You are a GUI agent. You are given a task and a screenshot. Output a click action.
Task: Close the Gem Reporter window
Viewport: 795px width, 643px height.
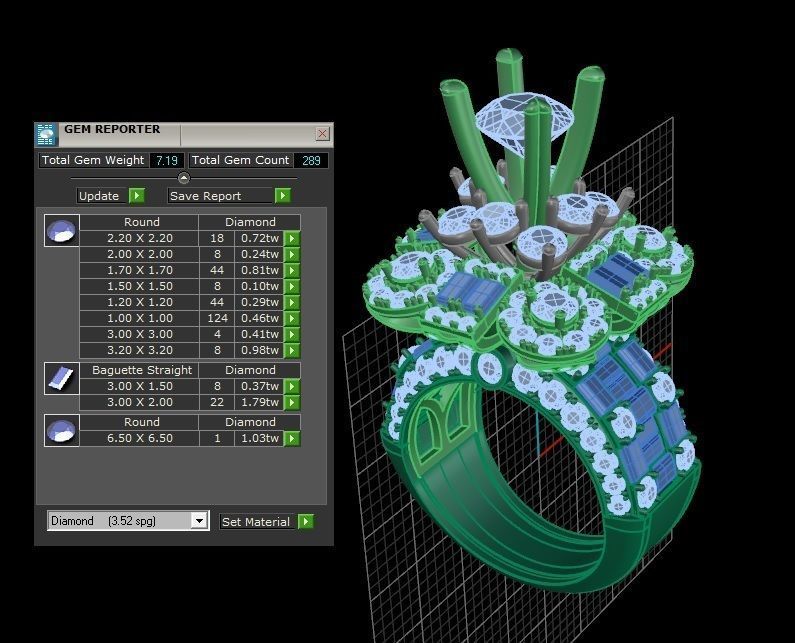point(322,133)
